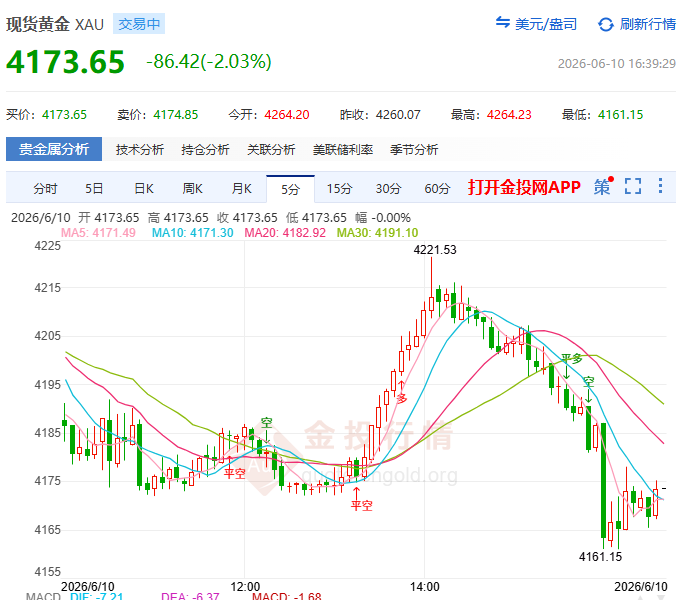Screen dimensions: 680x600
Task: Click the MA10: 4171.30 legend
Action: coord(193,233)
